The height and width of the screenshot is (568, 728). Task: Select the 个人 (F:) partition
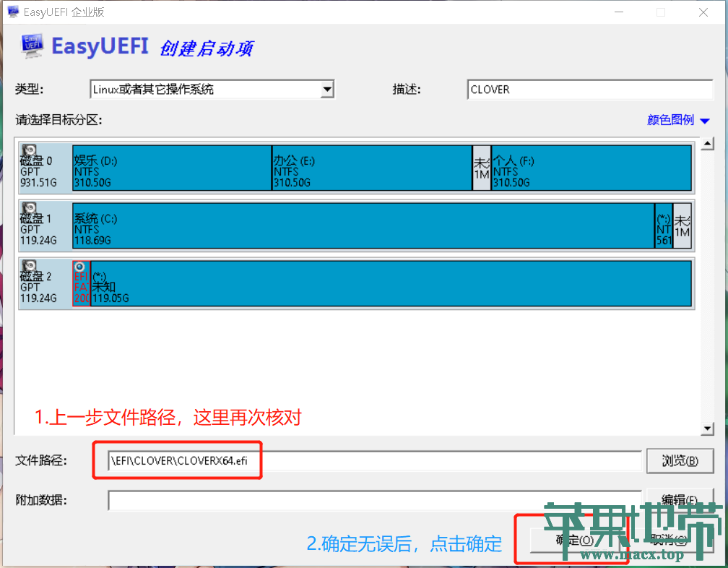pos(591,168)
